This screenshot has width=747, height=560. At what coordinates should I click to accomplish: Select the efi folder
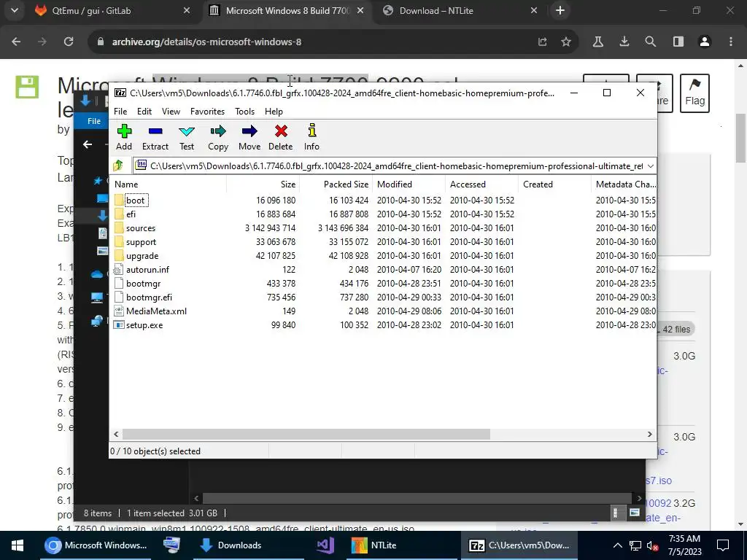131,214
